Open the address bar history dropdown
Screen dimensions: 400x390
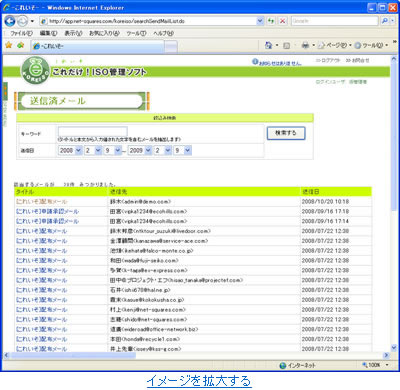click(260, 21)
